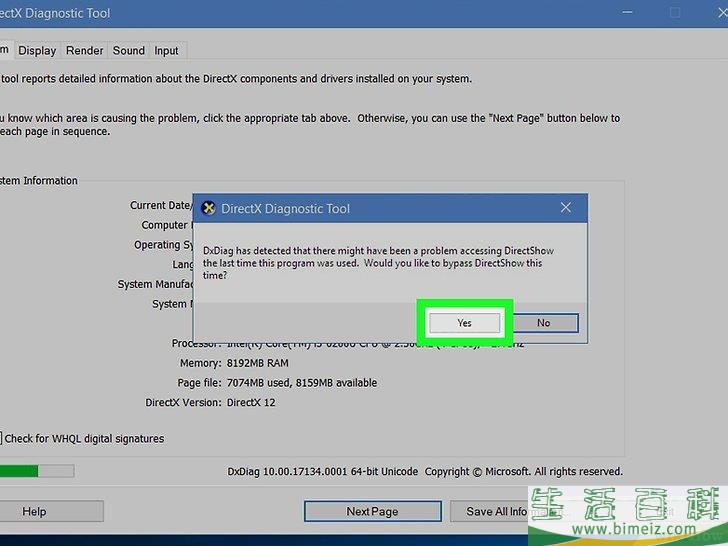Decline the DirectShow bypass with No
The height and width of the screenshot is (546, 728).
click(543, 323)
